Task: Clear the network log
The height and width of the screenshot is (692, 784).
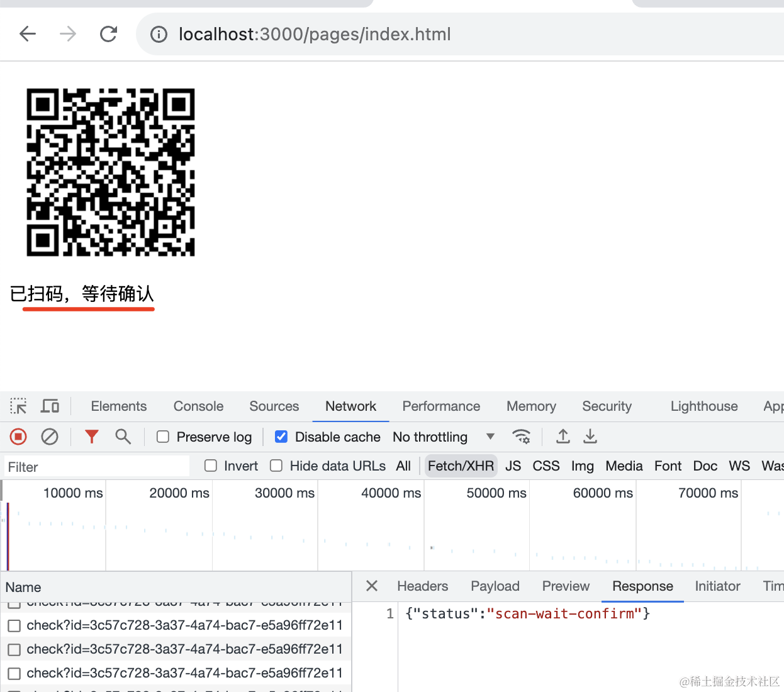Action: pos(50,437)
